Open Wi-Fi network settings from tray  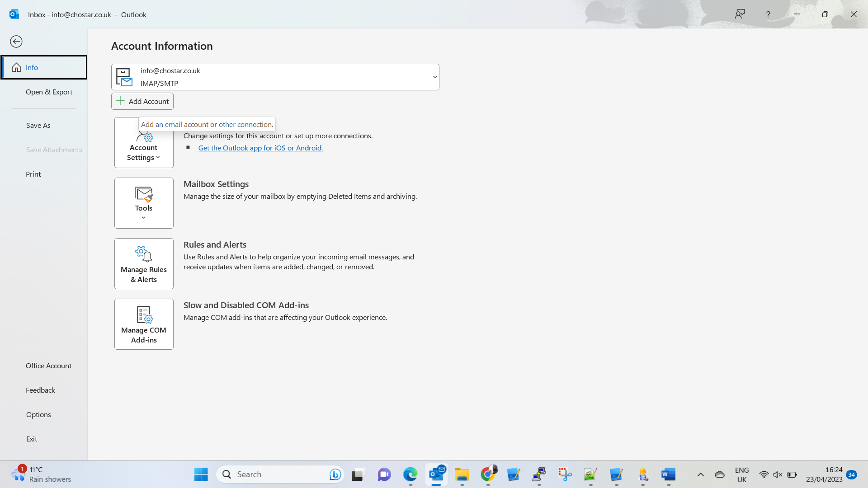coord(764,474)
